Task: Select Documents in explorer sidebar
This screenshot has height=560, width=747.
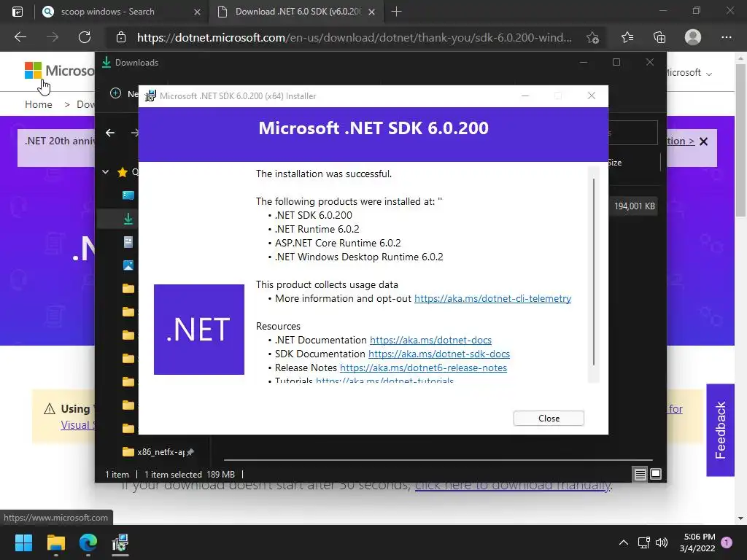Action: coord(128,242)
